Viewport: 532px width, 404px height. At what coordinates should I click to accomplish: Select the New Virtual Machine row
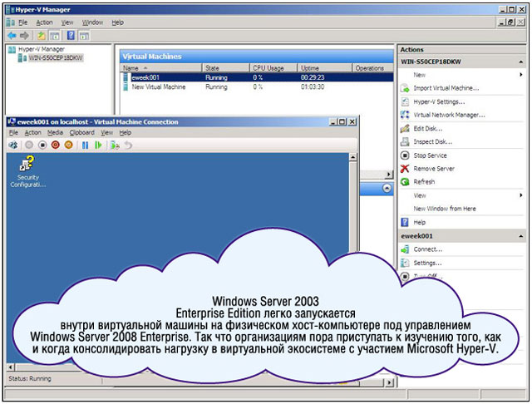pyautogui.click(x=257, y=86)
